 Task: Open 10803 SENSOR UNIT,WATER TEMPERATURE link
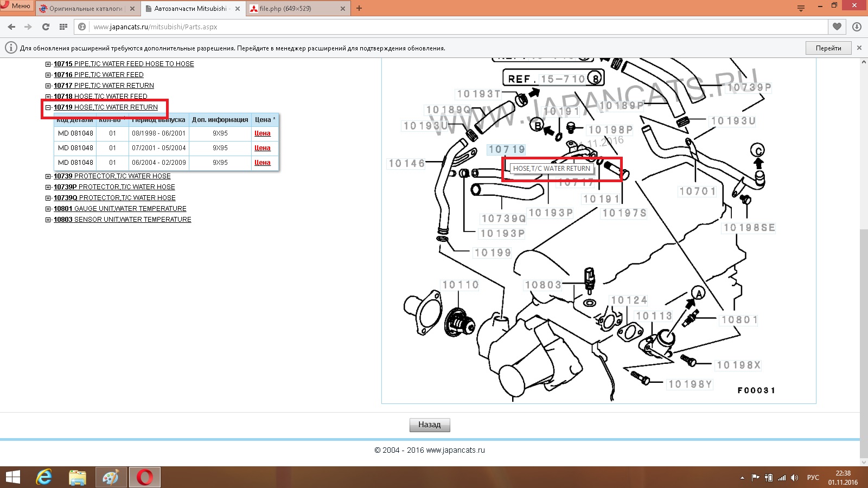point(123,220)
